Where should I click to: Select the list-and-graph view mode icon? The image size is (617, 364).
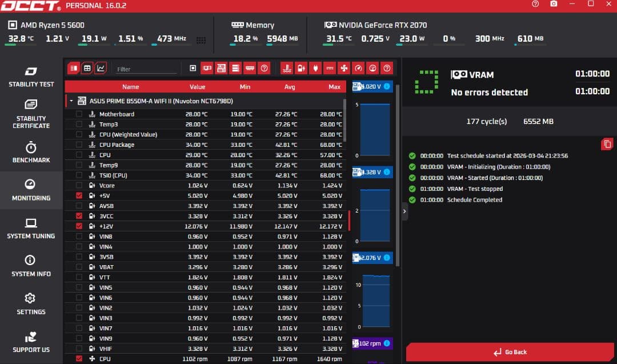74,69
